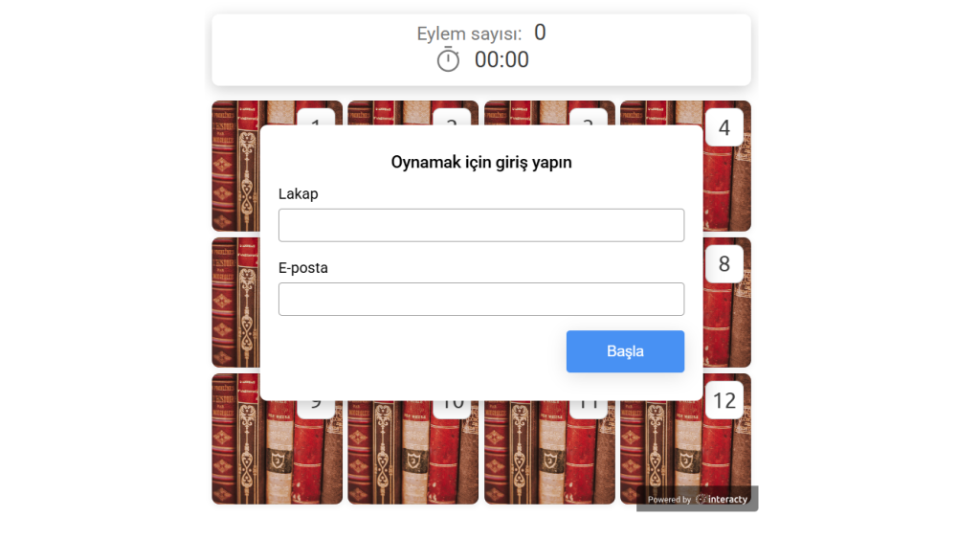Click the 00:00 timer display

(x=501, y=60)
